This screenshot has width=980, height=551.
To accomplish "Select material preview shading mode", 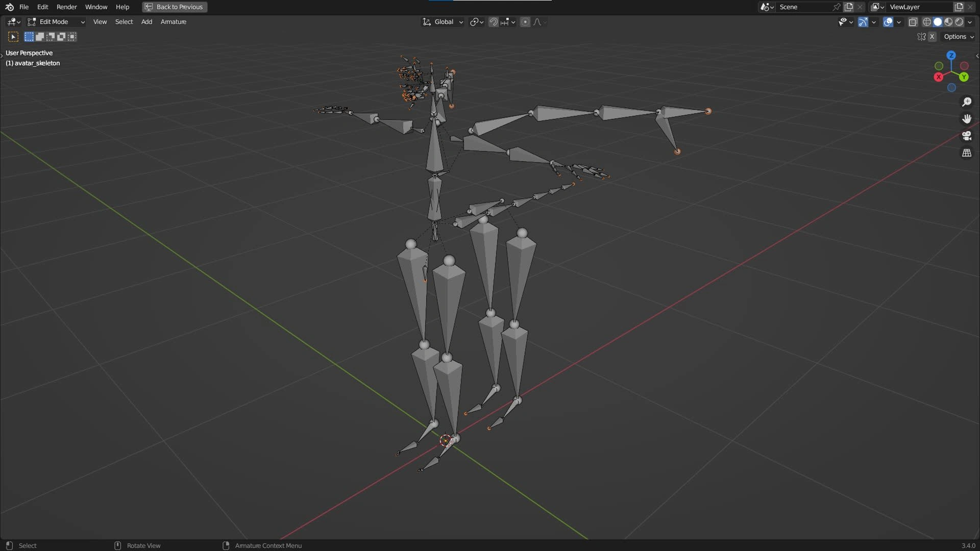I will pyautogui.click(x=948, y=22).
